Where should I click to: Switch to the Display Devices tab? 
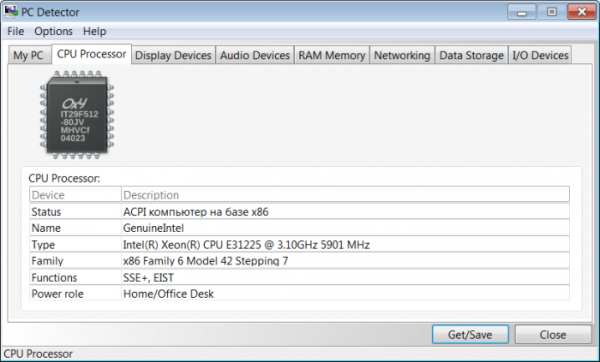(173, 55)
